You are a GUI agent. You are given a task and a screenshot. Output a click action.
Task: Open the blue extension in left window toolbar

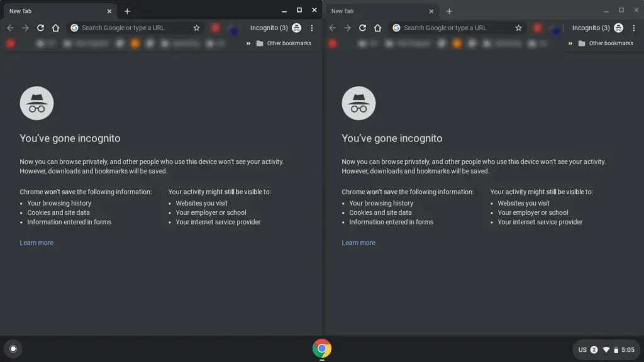(234, 30)
